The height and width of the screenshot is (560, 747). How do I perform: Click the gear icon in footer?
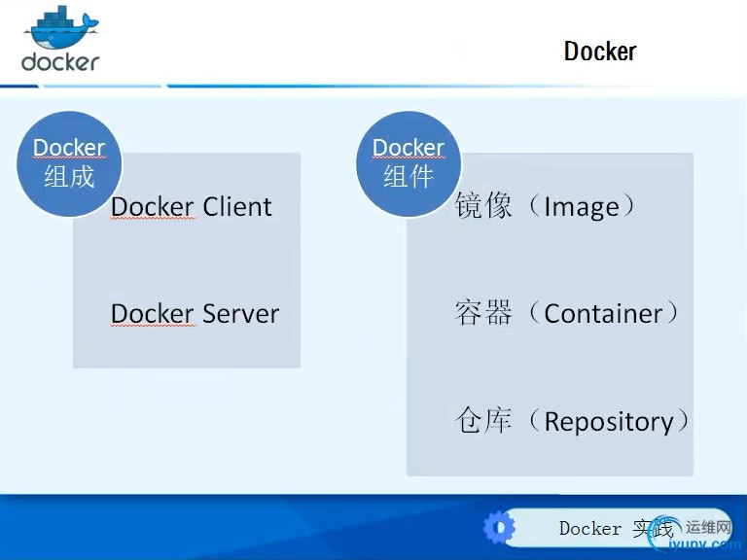pos(499,527)
